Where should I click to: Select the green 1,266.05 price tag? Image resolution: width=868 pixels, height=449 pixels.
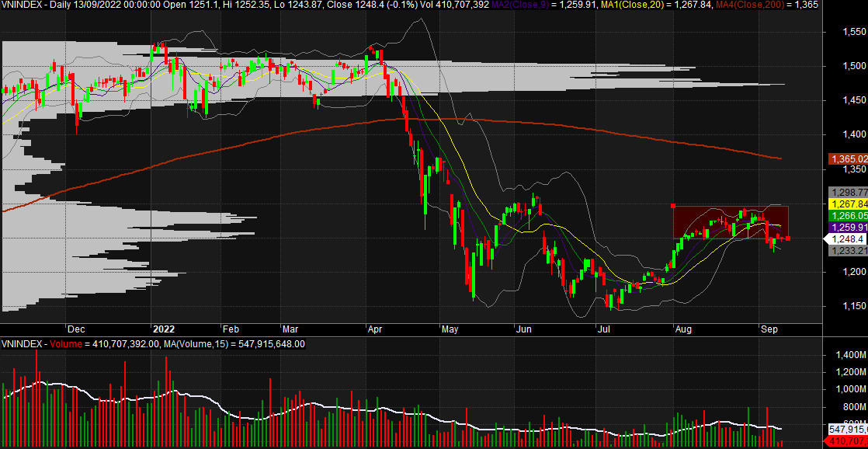[x=848, y=216]
